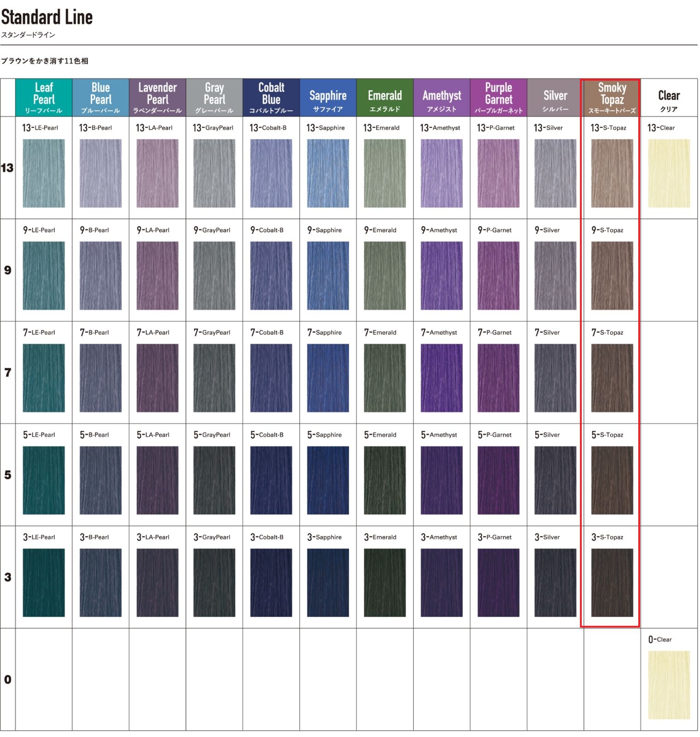The height and width of the screenshot is (737, 700).
Task: Click the Smoky Topaz column header
Action: 612,98
